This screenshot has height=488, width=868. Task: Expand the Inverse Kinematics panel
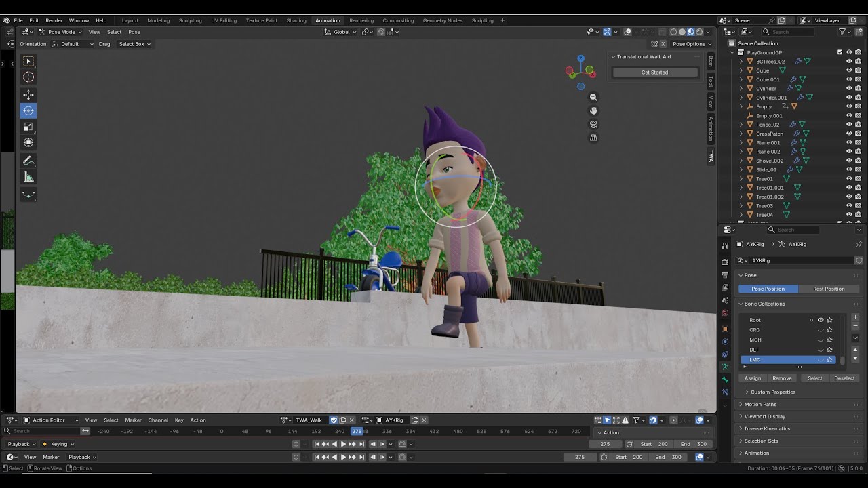pyautogui.click(x=797, y=428)
